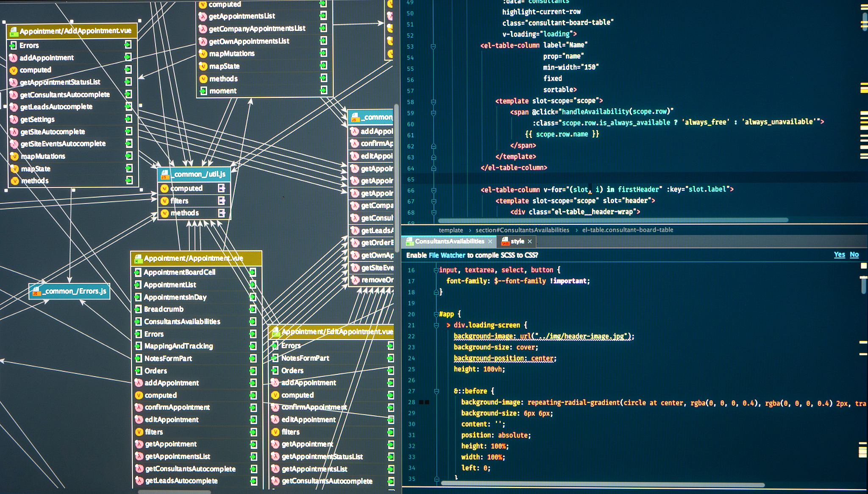Click the Vue file icon on Appointment/AddAppointment.vue node
868x494 pixels.
pyautogui.click(x=14, y=31)
